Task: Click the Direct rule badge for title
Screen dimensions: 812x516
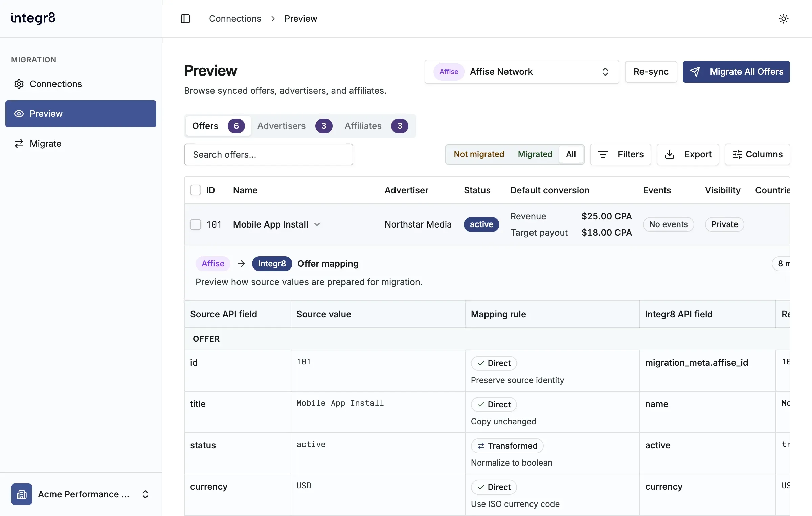Action: 494,405
